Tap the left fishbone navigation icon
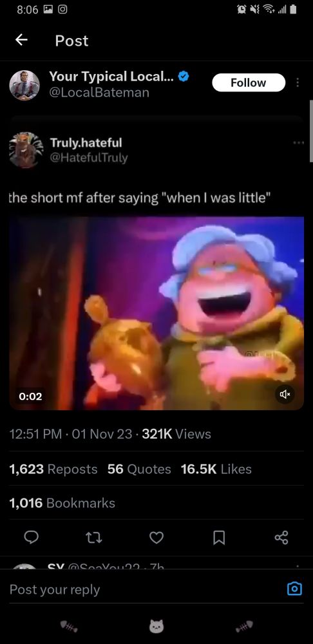This screenshot has width=313, height=644. pos(69,627)
